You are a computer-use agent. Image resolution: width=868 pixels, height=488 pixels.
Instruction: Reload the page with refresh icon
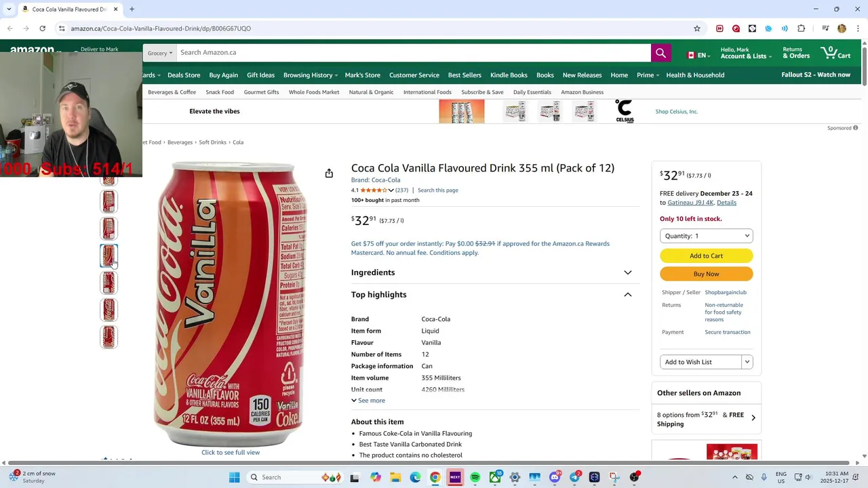coord(42,28)
